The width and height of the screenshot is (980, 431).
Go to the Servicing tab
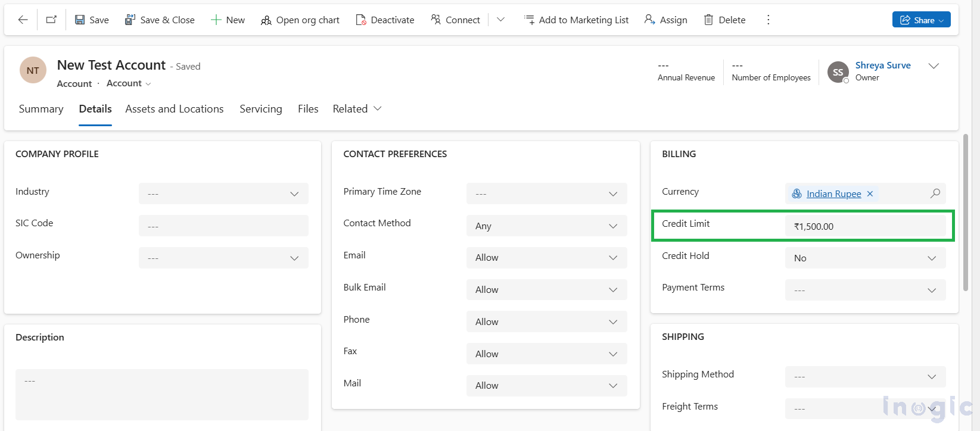click(x=261, y=109)
